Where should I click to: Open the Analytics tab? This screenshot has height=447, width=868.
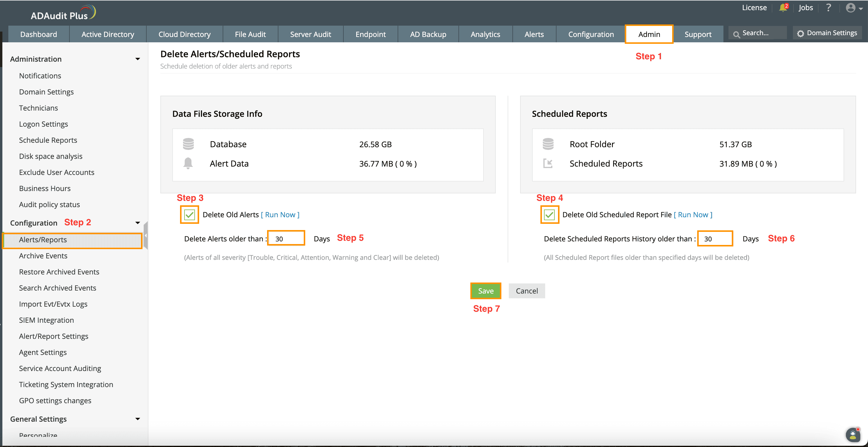tap(485, 34)
